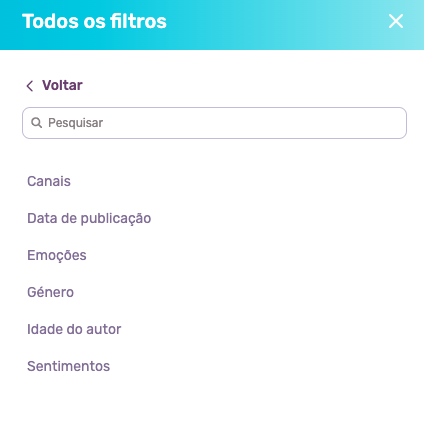Choose the Género filter
This screenshot has height=421, width=424.
click(50, 292)
